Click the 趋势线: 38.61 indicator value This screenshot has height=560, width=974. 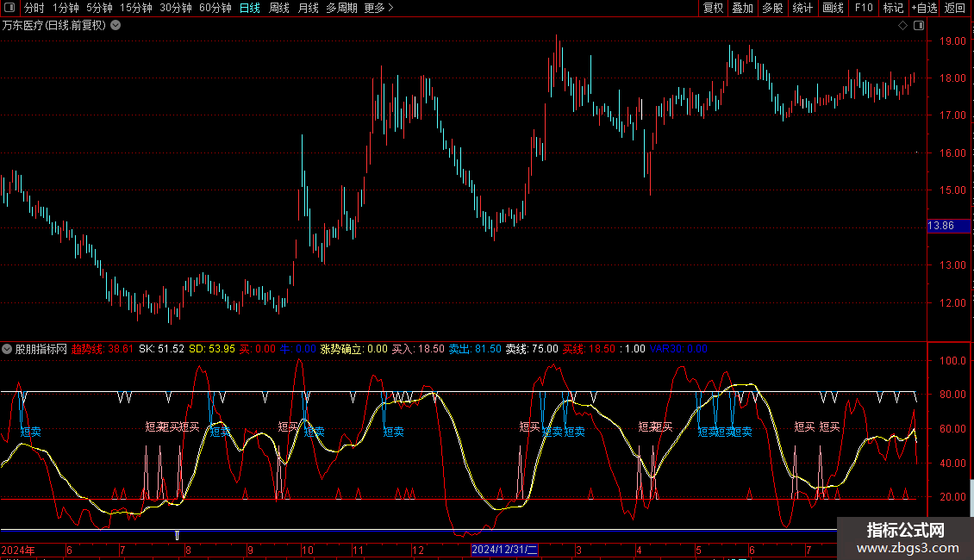[103, 349]
